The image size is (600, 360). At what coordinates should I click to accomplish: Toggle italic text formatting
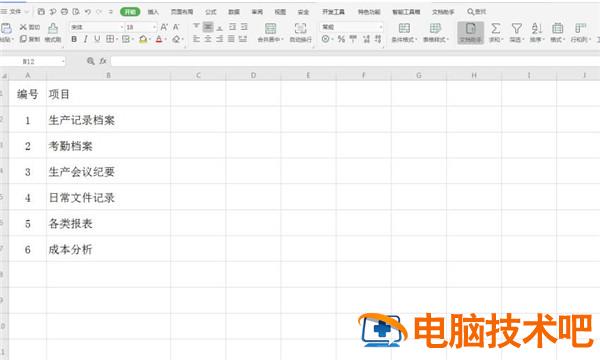86,39
